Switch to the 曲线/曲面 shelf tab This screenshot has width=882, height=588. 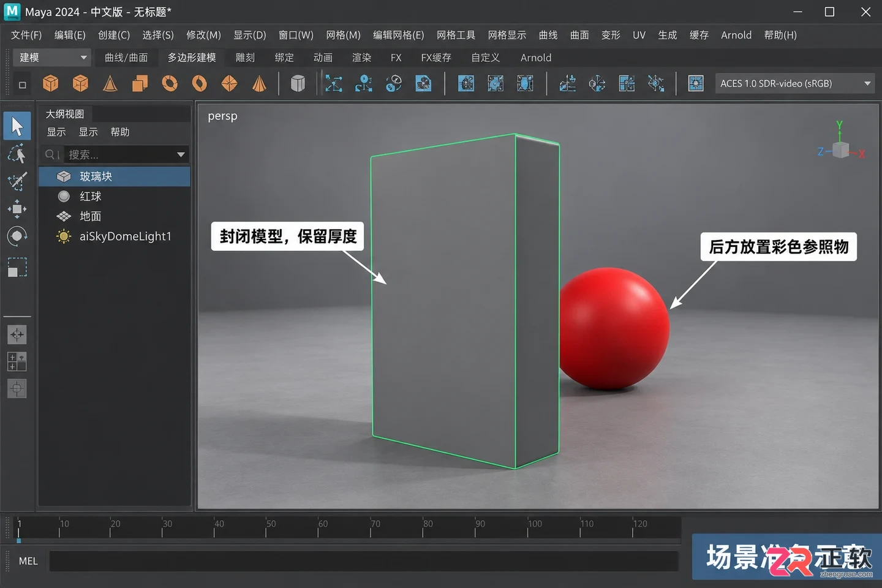[x=126, y=58]
